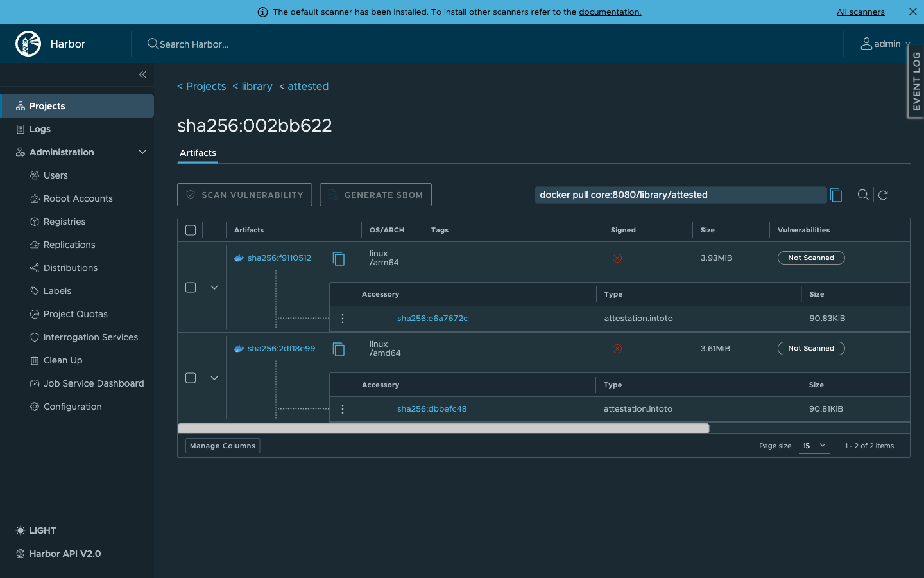This screenshot has height=578, width=924.
Task: Open Projects in the sidebar
Action: pos(77,106)
